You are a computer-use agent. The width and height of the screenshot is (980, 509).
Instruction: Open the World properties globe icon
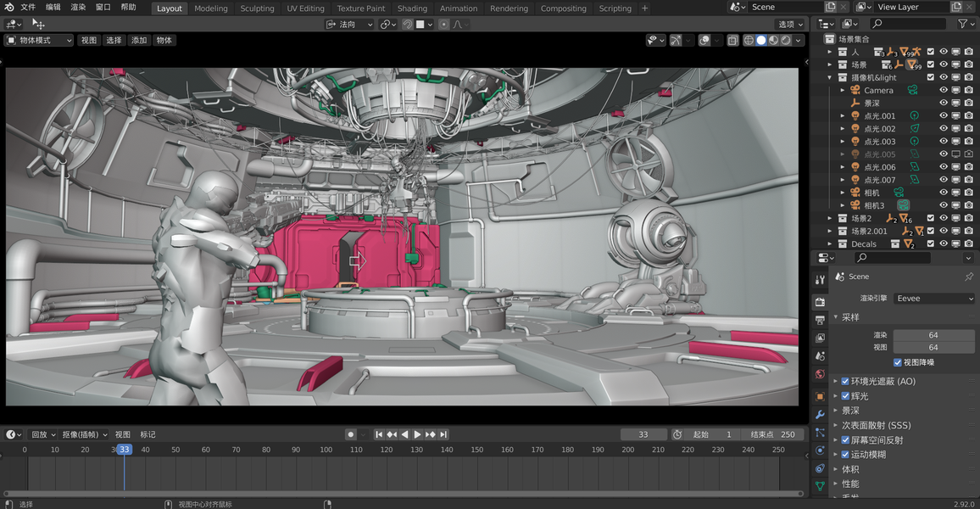(820, 375)
